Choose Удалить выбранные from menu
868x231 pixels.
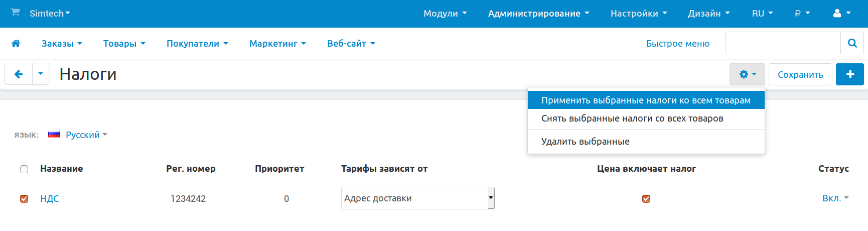(585, 142)
